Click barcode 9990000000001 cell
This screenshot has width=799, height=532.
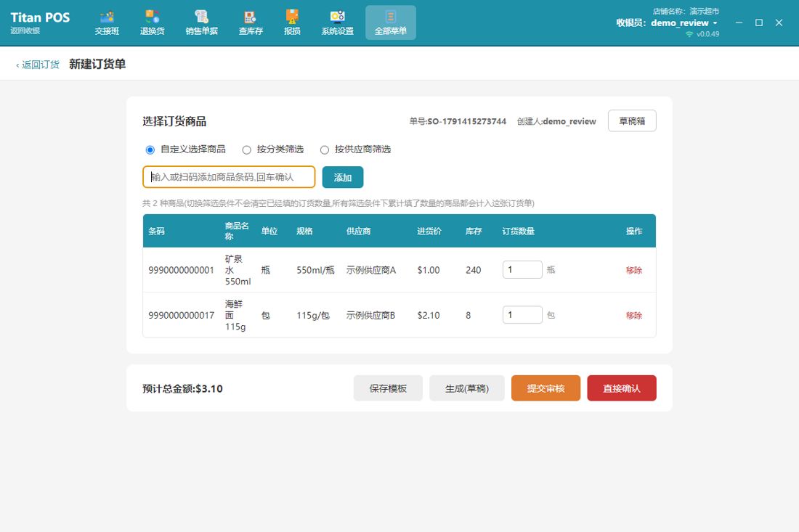tap(182, 270)
